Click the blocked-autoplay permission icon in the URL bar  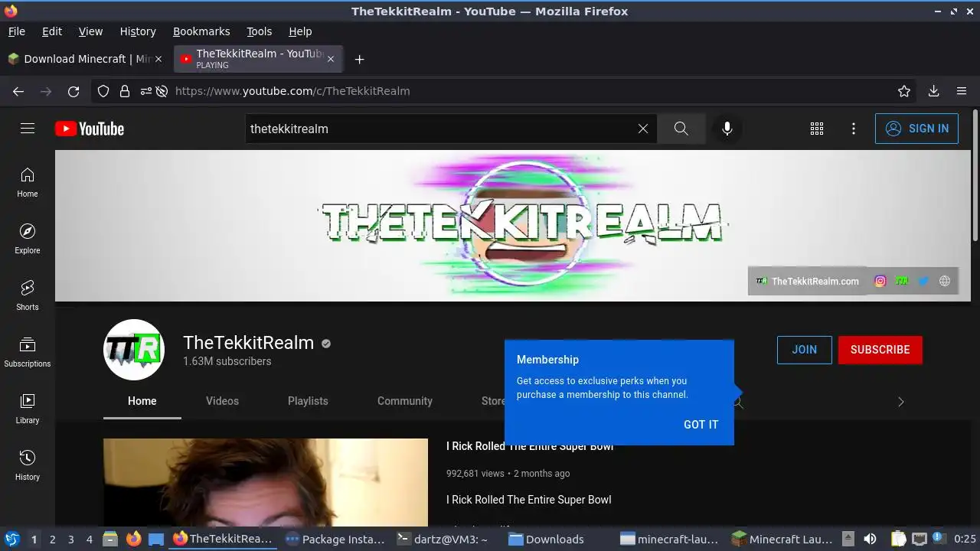click(162, 91)
